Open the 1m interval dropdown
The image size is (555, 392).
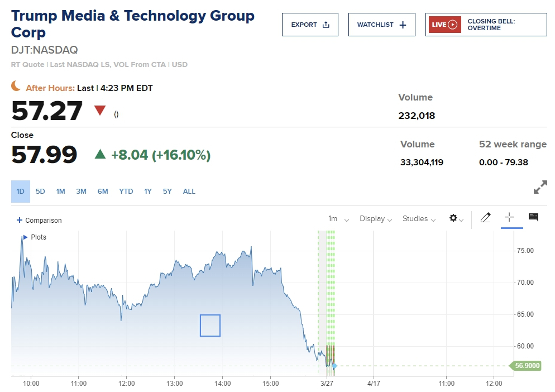(338, 219)
